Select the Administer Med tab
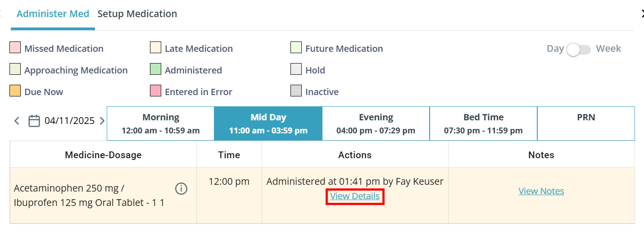The width and height of the screenshot is (644, 233). [x=53, y=14]
